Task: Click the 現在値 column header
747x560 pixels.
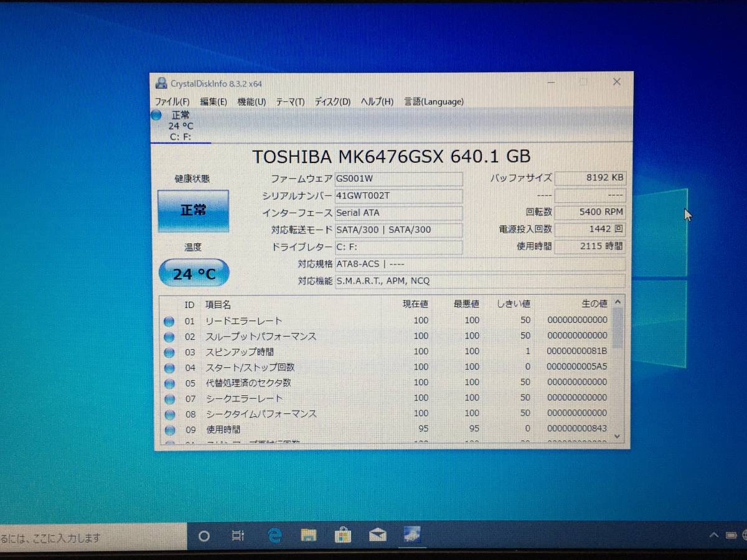Action: pos(416,304)
